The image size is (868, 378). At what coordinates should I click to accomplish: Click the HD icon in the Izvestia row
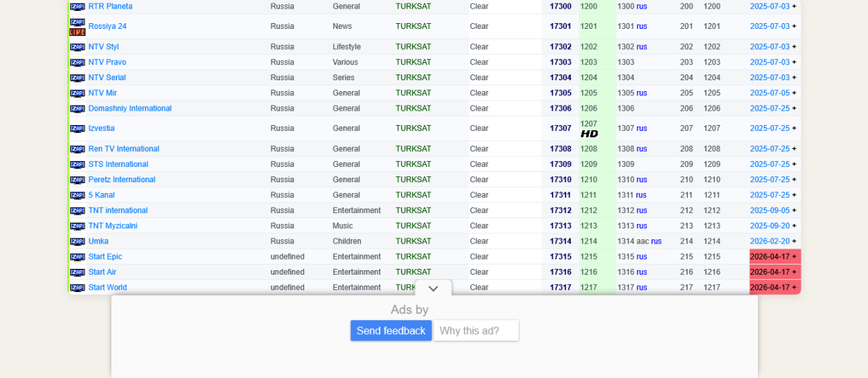point(590,134)
